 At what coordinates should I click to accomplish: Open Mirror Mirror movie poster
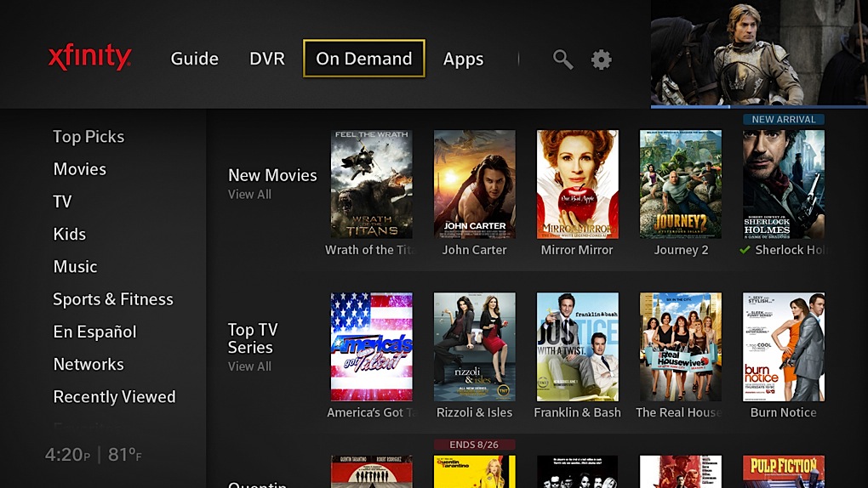[577, 184]
